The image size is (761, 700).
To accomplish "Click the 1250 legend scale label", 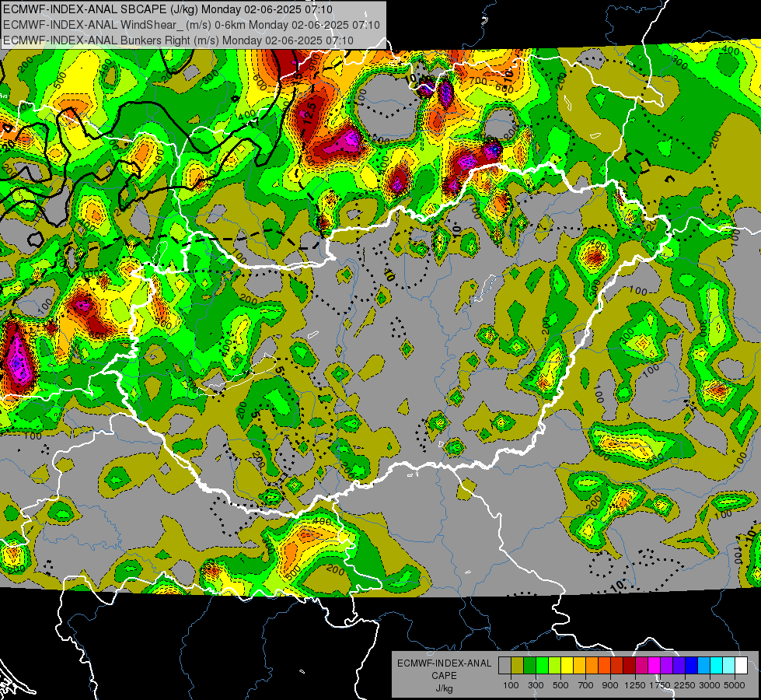I will click(635, 685).
